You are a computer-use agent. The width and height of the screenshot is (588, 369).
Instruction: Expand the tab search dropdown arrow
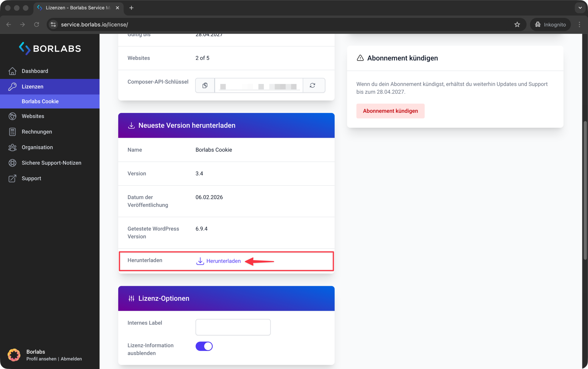click(x=580, y=8)
